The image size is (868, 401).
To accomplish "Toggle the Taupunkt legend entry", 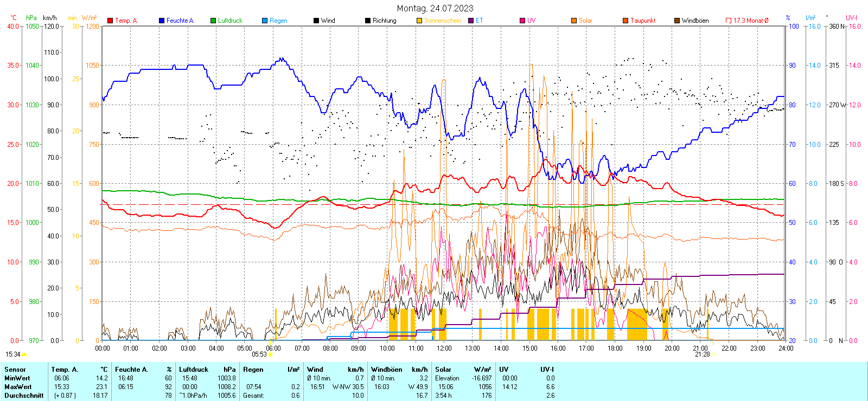I will click(x=643, y=21).
